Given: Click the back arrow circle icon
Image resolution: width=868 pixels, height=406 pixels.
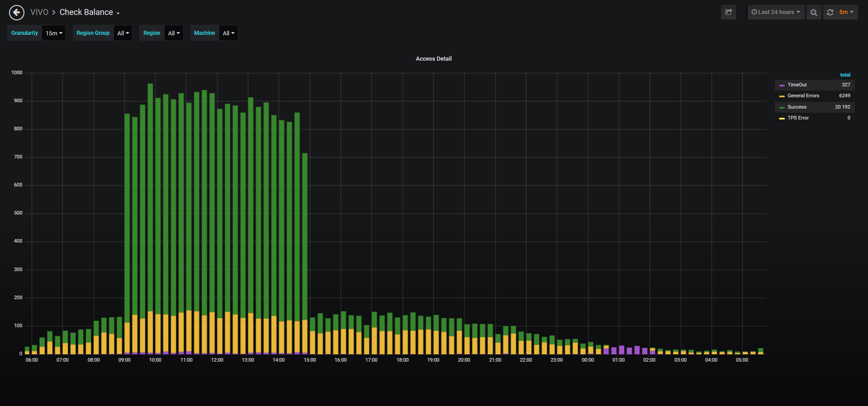Looking at the screenshot, I should tap(17, 12).
